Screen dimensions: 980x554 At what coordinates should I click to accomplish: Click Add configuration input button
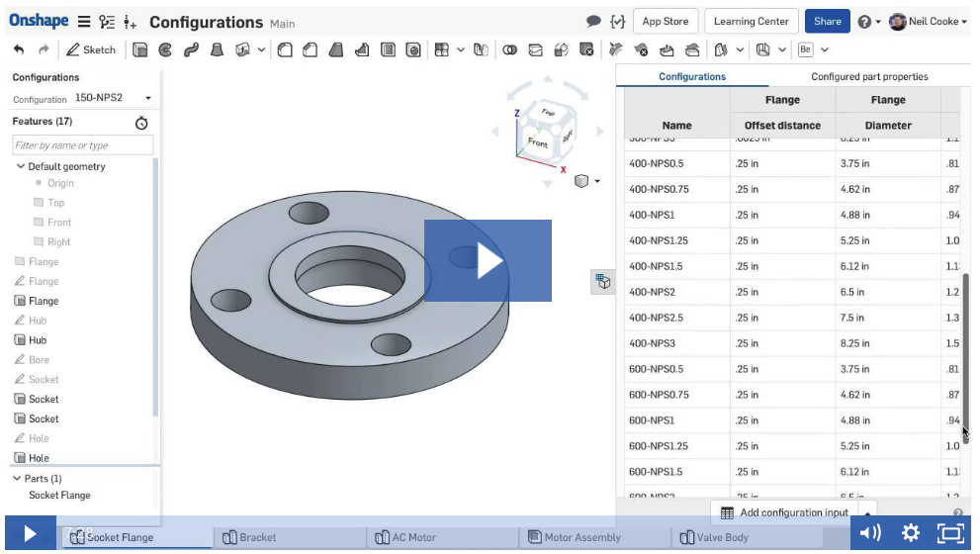click(784, 512)
